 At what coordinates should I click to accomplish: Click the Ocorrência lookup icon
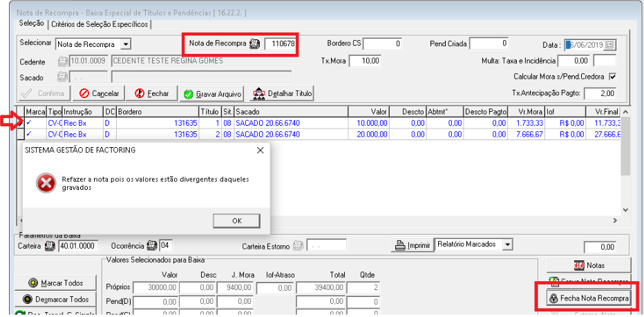(151, 245)
